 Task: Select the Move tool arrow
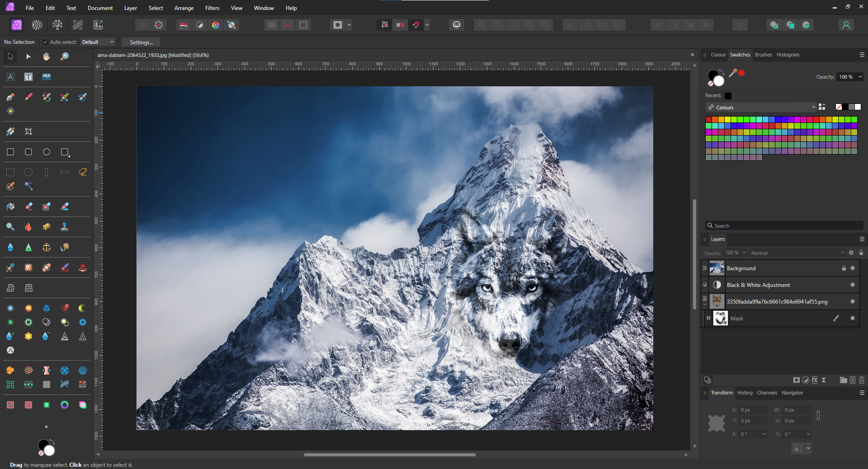coord(10,56)
